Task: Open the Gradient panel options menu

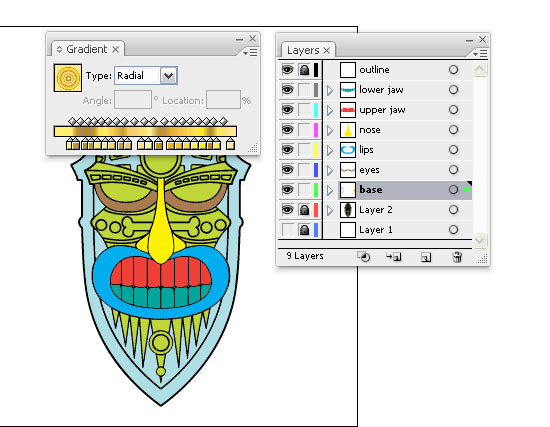Action: point(250,53)
